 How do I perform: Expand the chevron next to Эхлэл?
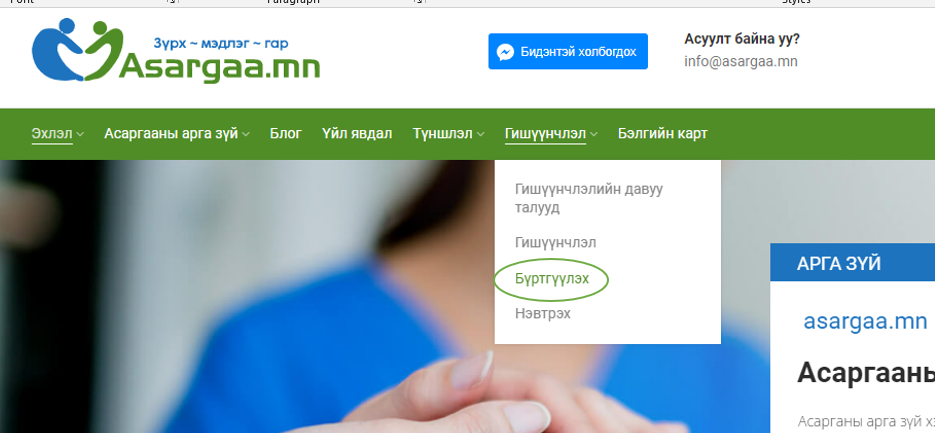(x=80, y=134)
